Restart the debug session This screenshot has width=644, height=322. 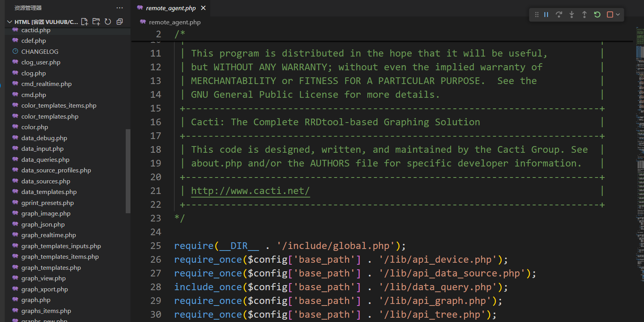597,15
